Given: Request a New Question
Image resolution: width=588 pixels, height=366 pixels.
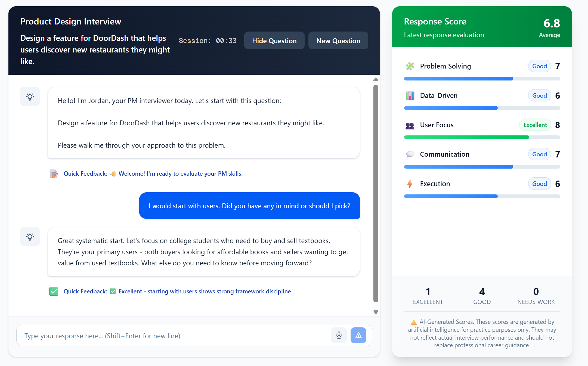Looking at the screenshot, I should tap(338, 40).
